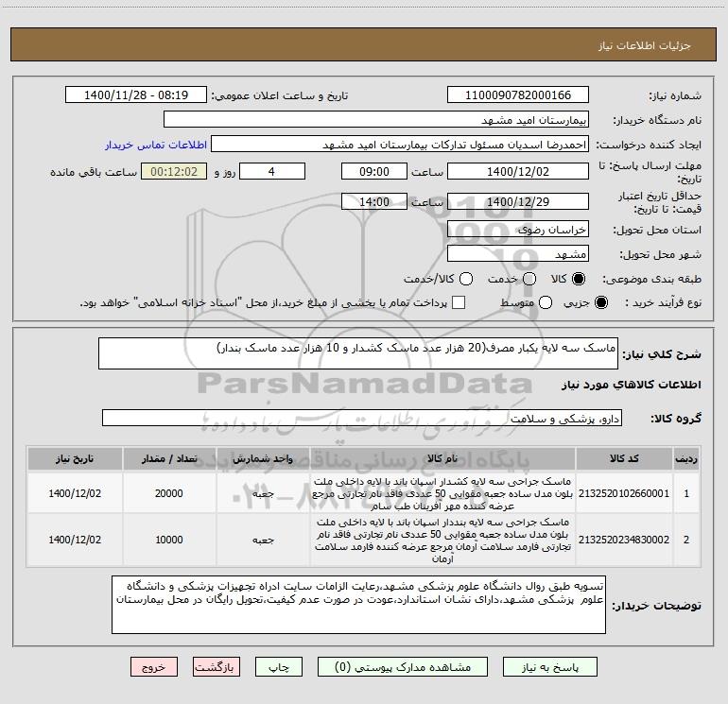Click the row 2 need date 1400/12/02

click(x=75, y=540)
